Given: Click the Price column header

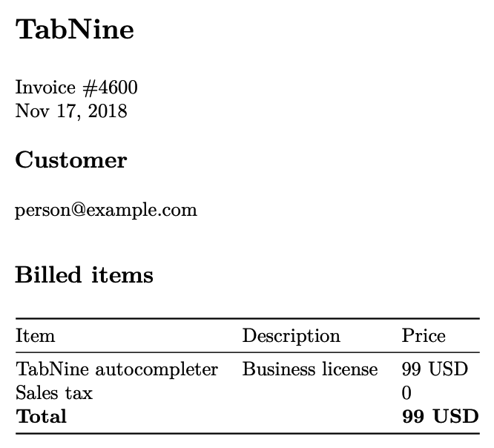Looking at the screenshot, I should [x=424, y=335].
